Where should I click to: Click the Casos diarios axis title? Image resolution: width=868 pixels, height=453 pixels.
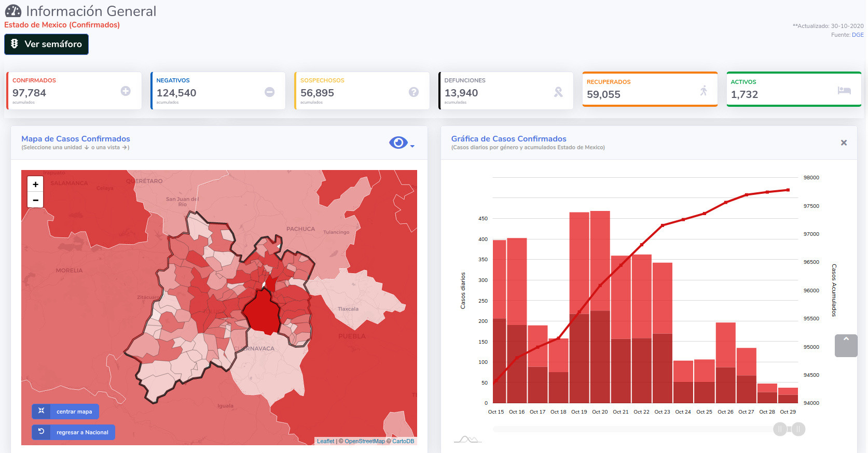point(463,291)
